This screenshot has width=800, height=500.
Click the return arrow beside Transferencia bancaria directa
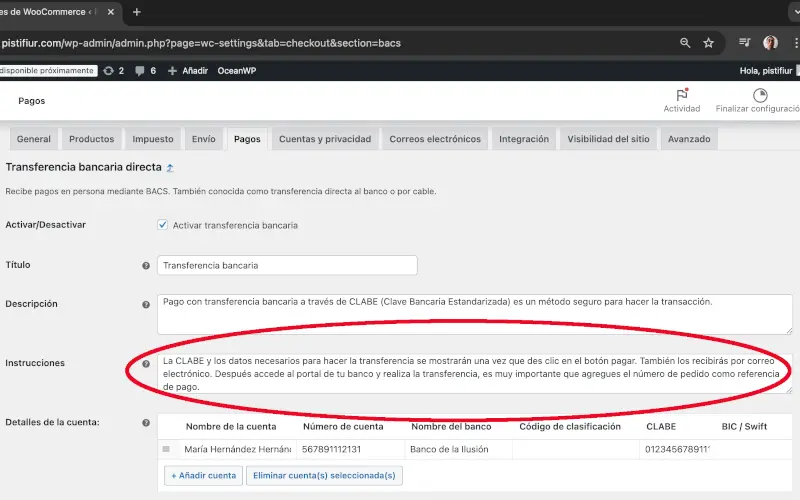(x=170, y=169)
